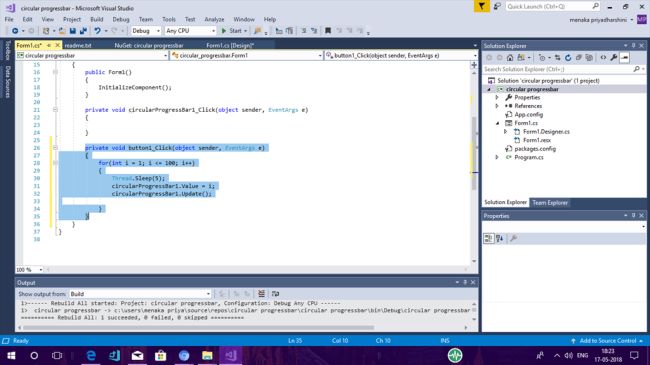Open the Debug menu

(x=121, y=19)
